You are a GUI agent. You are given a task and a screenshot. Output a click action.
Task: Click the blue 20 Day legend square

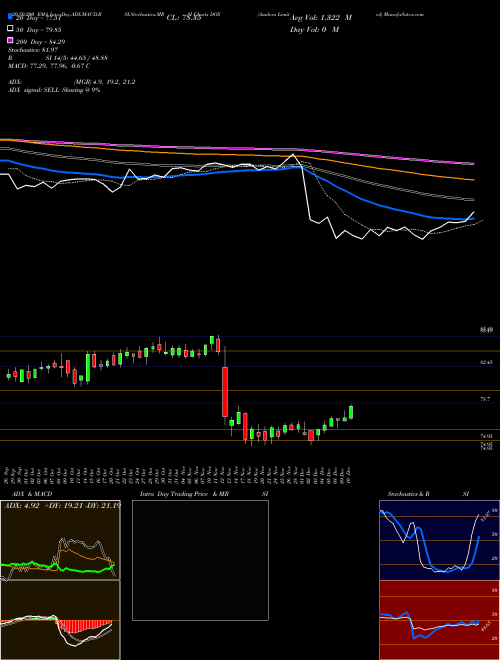(x=10, y=17)
